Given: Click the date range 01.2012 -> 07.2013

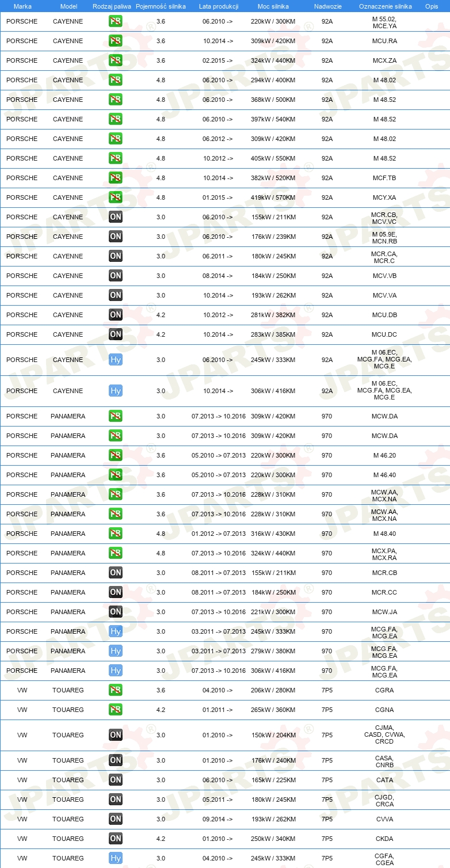Looking at the screenshot, I should click(x=219, y=534).
